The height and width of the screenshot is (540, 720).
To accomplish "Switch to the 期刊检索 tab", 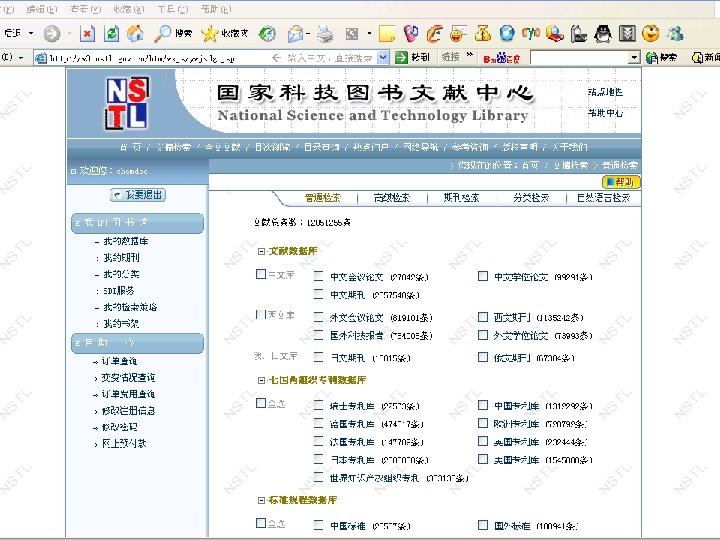I will pyautogui.click(x=461, y=198).
